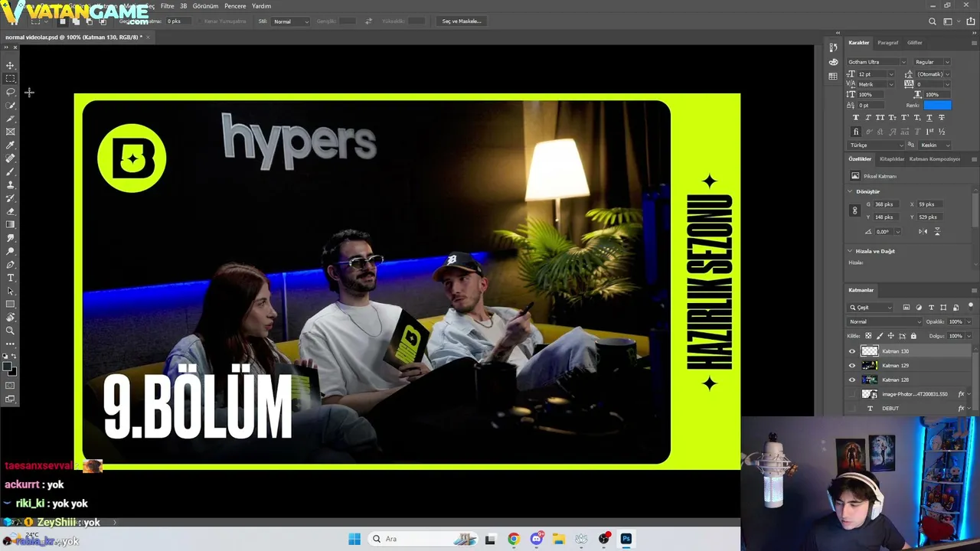Image resolution: width=980 pixels, height=551 pixels.
Task: Apply strikethrough in Karakter panel
Action: point(942,117)
